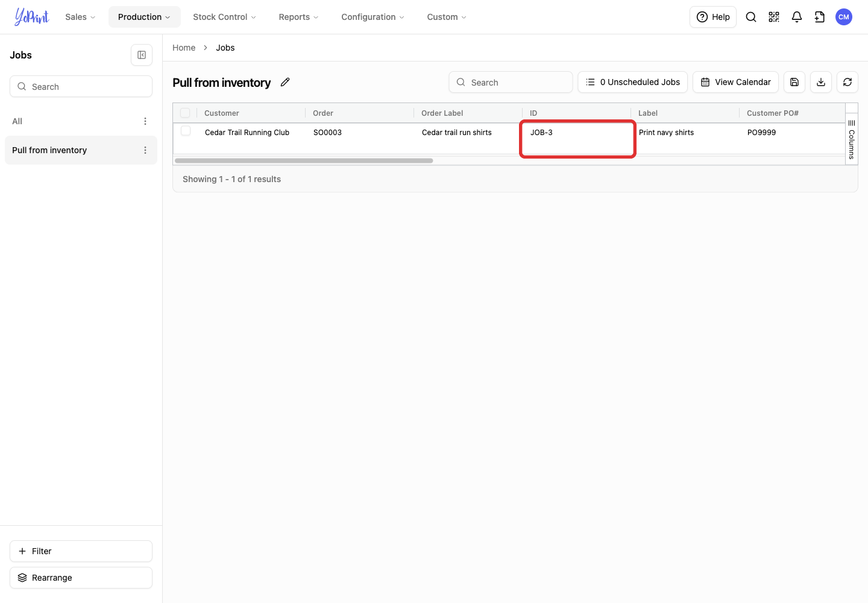Rename view using the pencil icon
868x603 pixels.
[285, 82]
